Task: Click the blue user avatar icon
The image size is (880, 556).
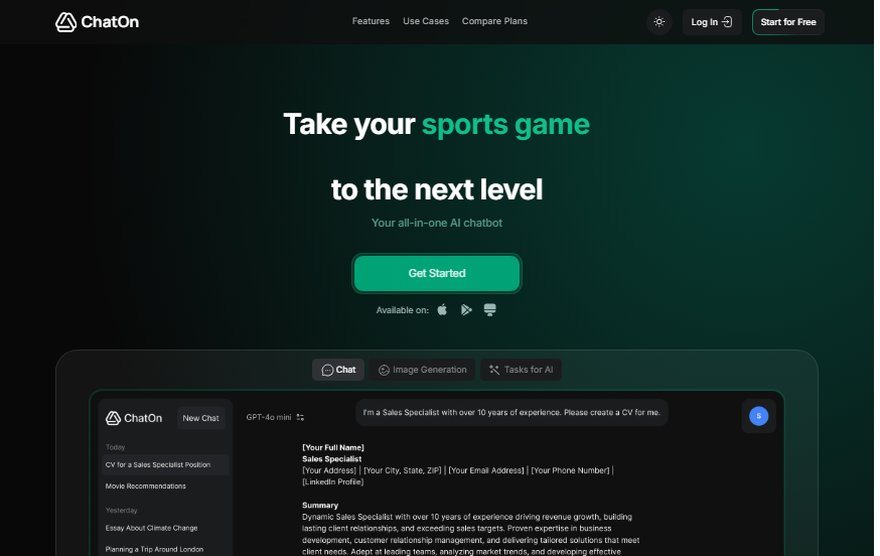Action: coord(759,416)
